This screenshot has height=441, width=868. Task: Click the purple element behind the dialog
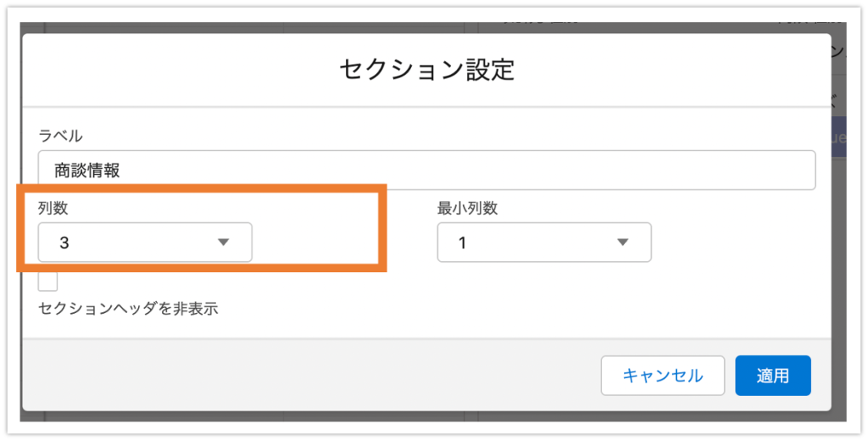click(x=838, y=137)
